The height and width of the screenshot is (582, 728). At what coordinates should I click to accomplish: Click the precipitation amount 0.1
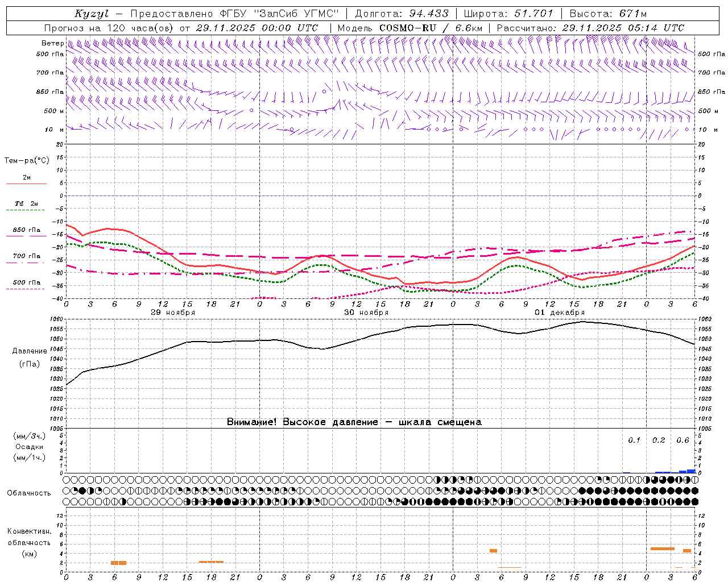tap(634, 440)
